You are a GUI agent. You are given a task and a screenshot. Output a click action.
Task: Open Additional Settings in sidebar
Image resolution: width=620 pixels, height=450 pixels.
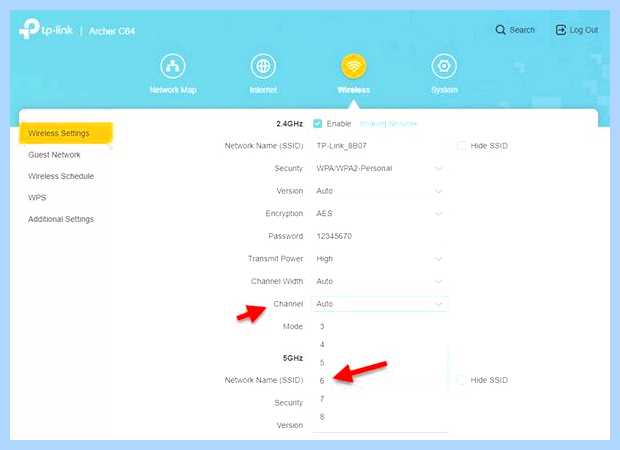(61, 219)
